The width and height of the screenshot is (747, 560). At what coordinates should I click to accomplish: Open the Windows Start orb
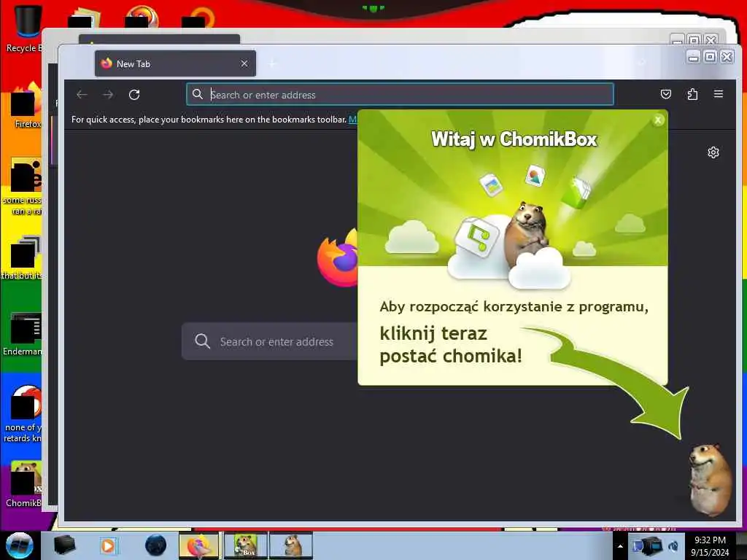20,545
